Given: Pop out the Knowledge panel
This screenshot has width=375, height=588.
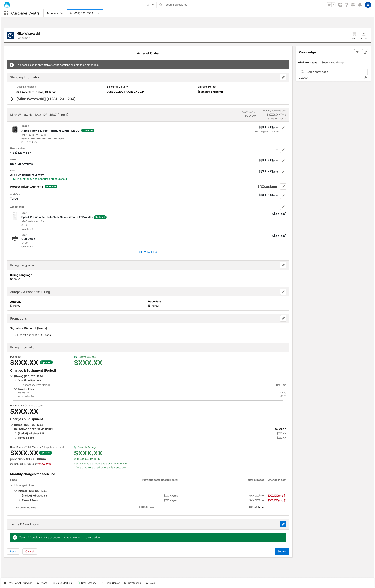Looking at the screenshot, I should 365,52.
